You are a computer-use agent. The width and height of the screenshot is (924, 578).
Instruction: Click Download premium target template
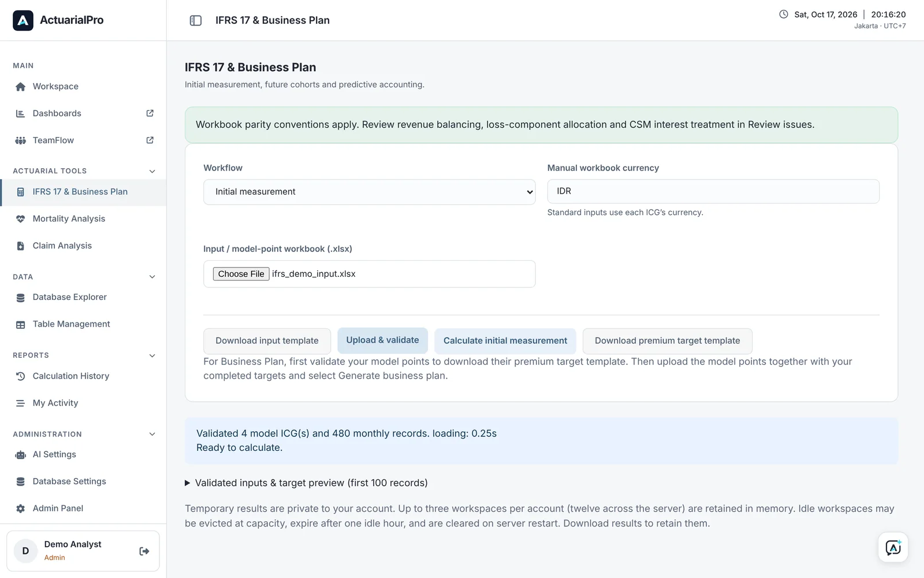[x=667, y=341]
